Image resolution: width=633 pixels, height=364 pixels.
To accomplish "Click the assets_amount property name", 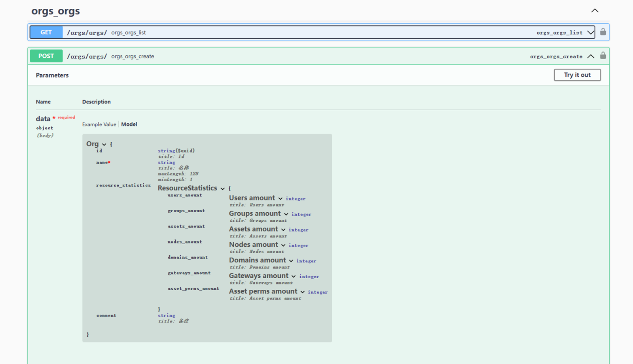I will [x=186, y=226].
